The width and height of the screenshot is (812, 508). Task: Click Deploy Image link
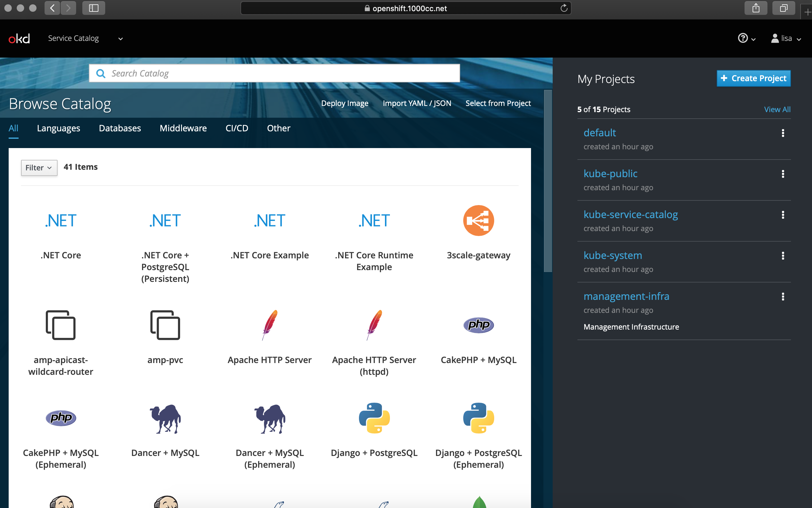tap(345, 103)
